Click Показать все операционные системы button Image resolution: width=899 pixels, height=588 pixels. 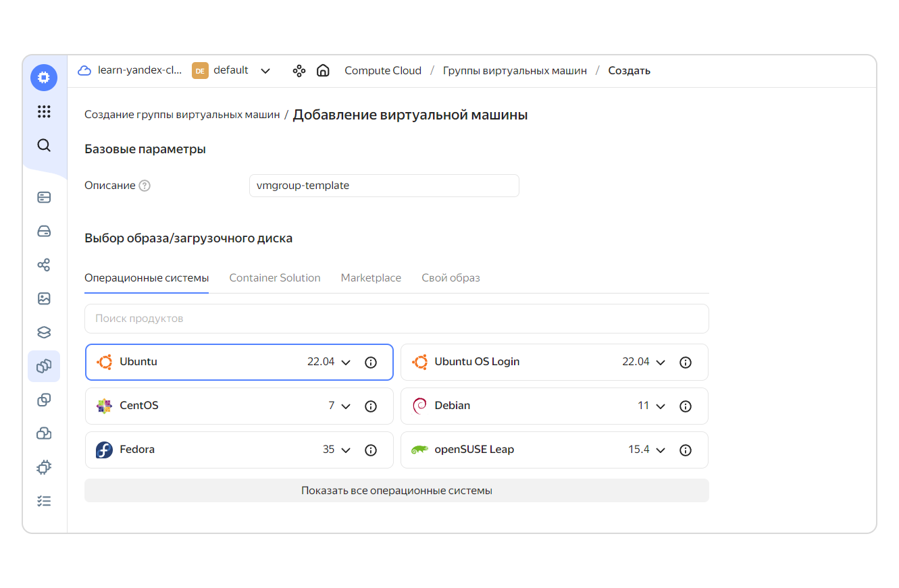396,491
